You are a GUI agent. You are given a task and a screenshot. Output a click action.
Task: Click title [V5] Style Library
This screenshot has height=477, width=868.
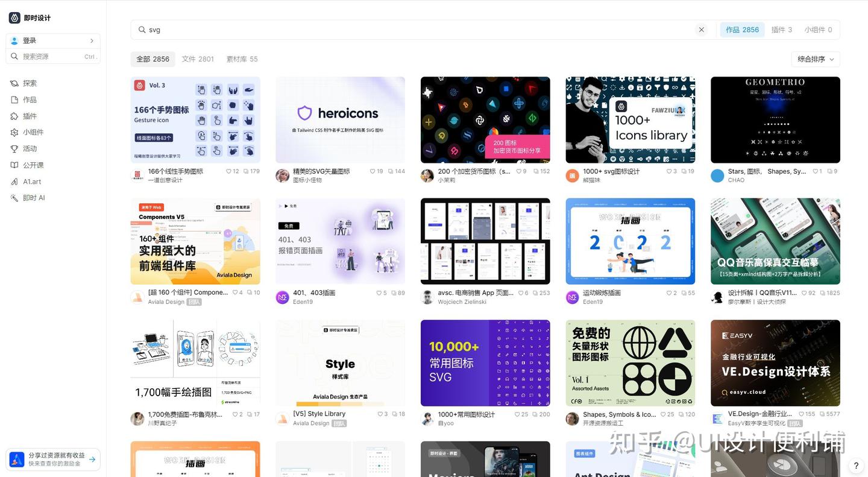(x=319, y=414)
